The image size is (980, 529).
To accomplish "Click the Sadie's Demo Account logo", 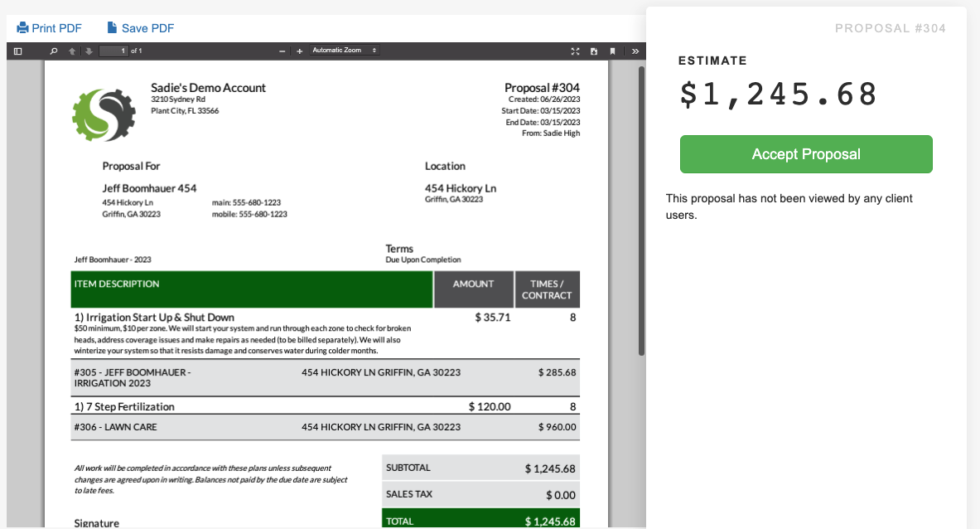I will (x=102, y=112).
